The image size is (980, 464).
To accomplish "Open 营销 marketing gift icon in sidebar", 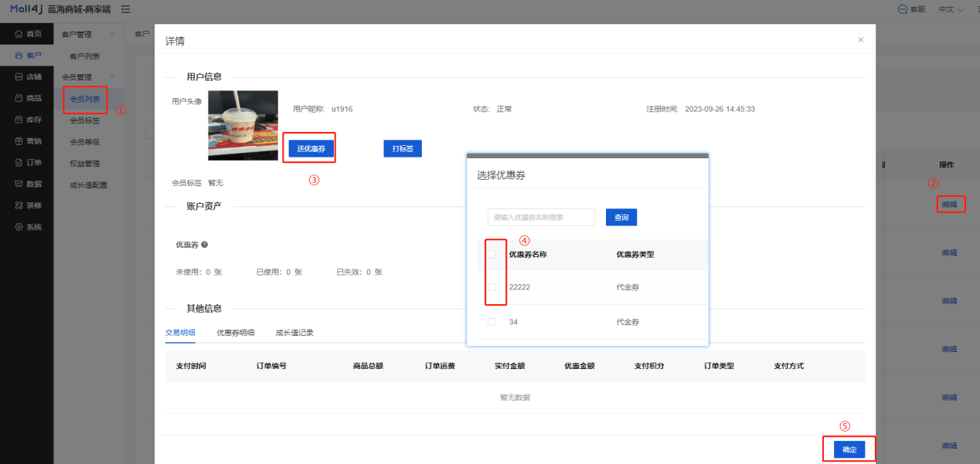I will [x=19, y=141].
